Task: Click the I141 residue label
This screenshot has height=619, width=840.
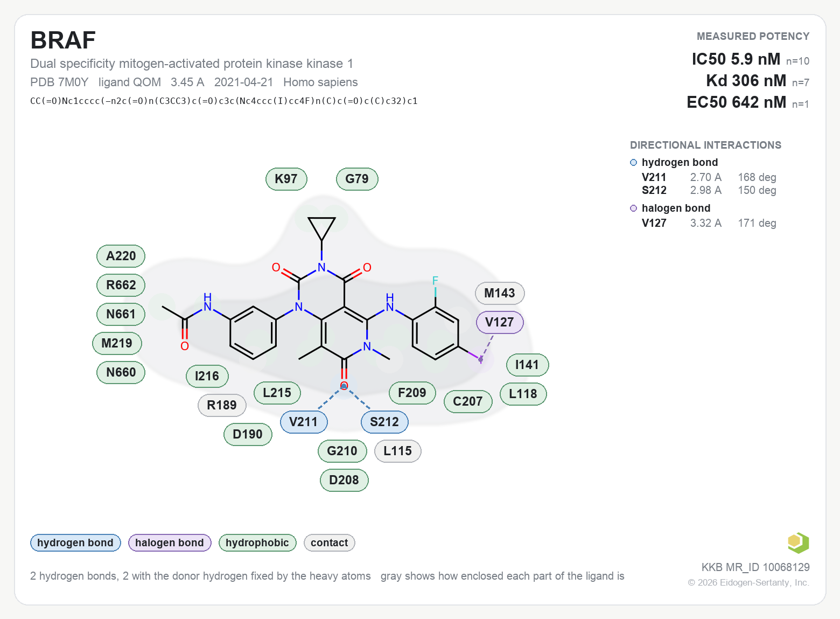Action: coord(527,365)
